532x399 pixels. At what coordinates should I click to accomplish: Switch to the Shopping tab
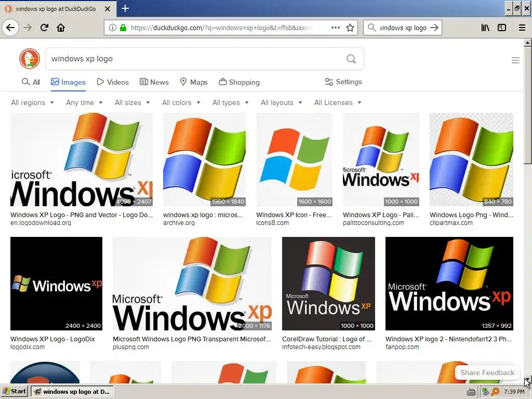point(239,82)
